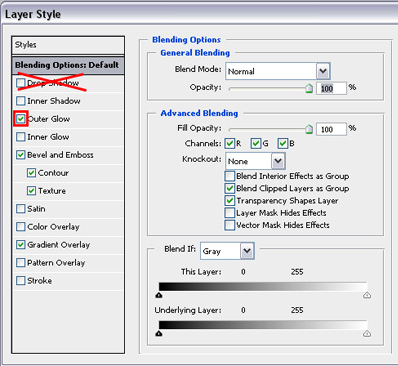The width and height of the screenshot is (398, 366).
Task: Click the Fill Opacity percentage field
Action: click(x=331, y=129)
